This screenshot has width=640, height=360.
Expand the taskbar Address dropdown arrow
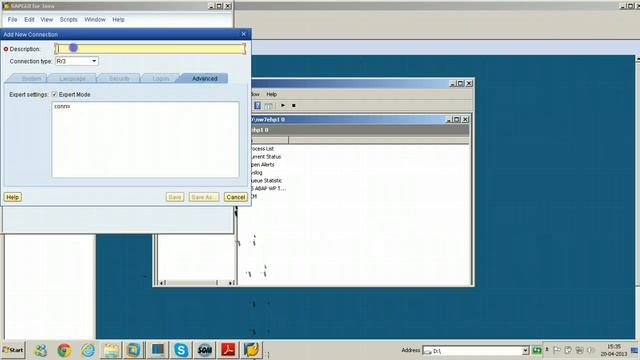point(526,351)
